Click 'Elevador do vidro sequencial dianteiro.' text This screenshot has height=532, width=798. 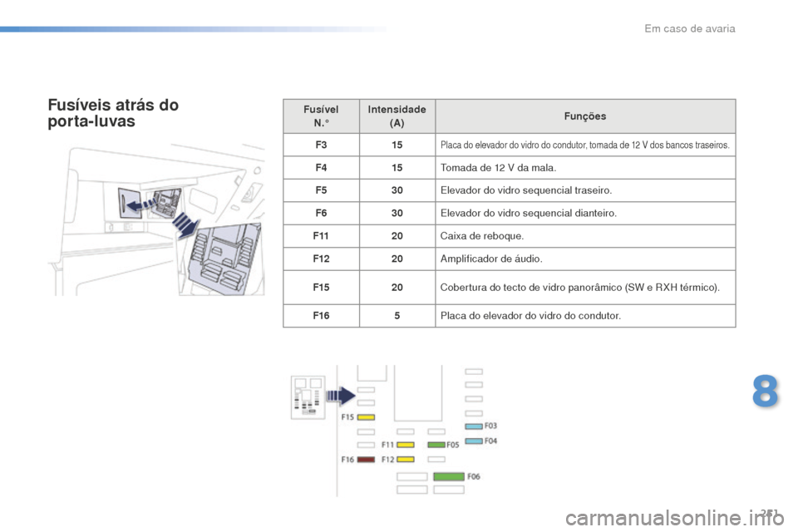pyautogui.click(x=529, y=214)
